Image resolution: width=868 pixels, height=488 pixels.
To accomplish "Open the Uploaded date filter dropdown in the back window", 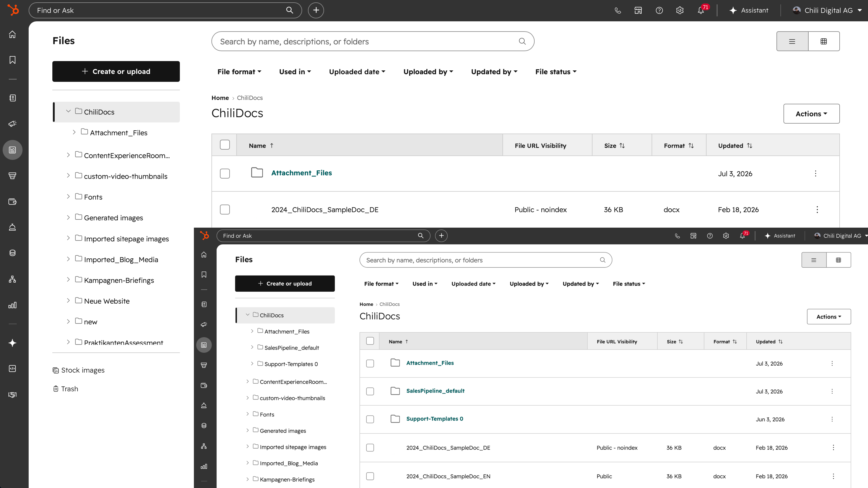I will click(x=357, y=72).
